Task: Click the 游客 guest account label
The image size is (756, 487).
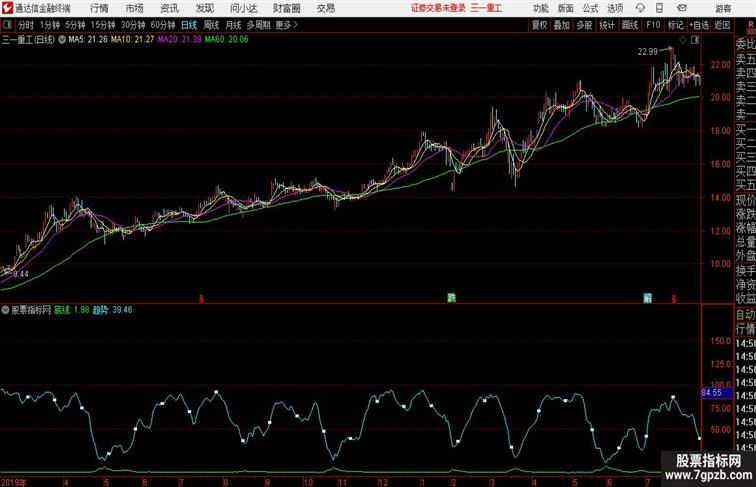Action: click(x=723, y=8)
